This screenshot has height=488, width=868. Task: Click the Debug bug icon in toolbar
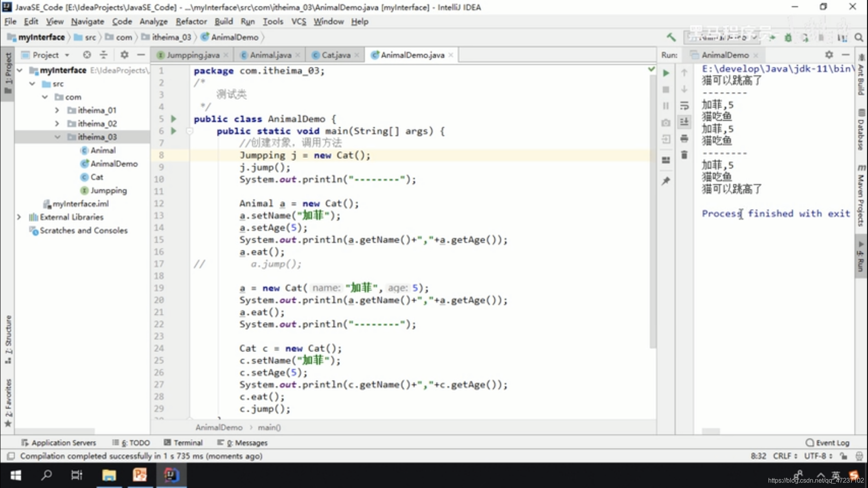[x=788, y=38]
